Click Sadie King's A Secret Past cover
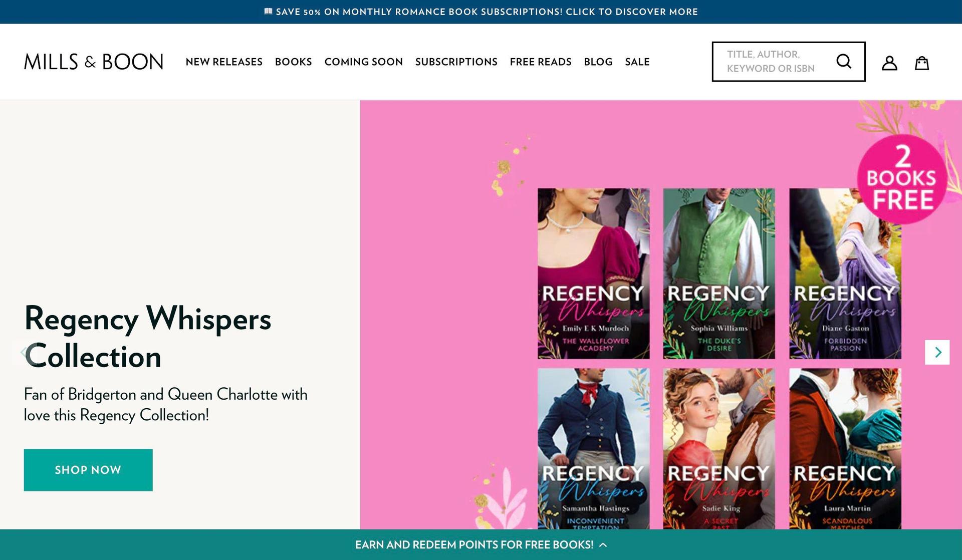The height and width of the screenshot is (560, 962). (x=719, y=449)
